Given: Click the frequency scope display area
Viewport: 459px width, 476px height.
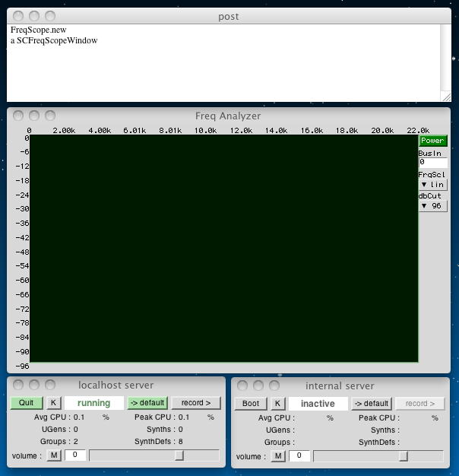Looking at the screenshot, I should (x=224, y=249).
